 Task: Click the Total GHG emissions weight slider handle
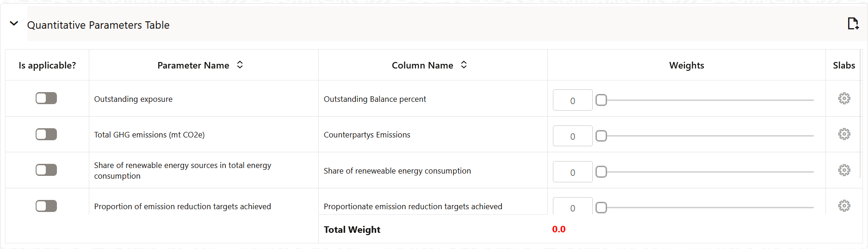point(601,136)
